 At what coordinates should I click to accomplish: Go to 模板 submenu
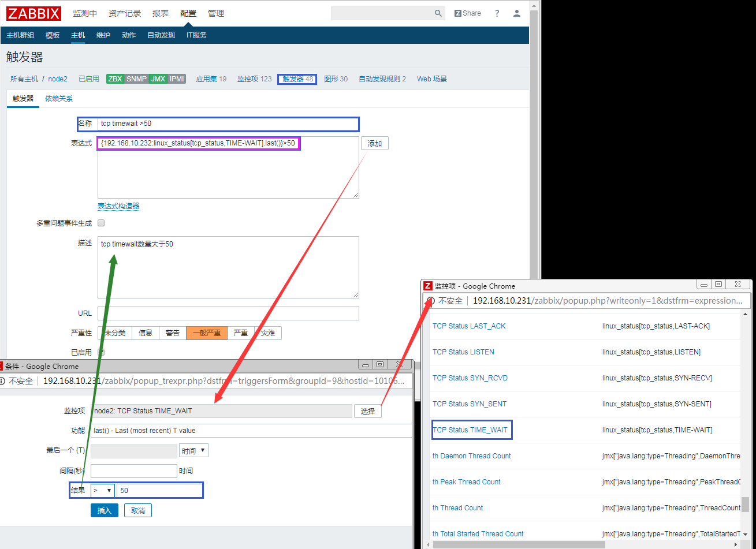(53, 35)
